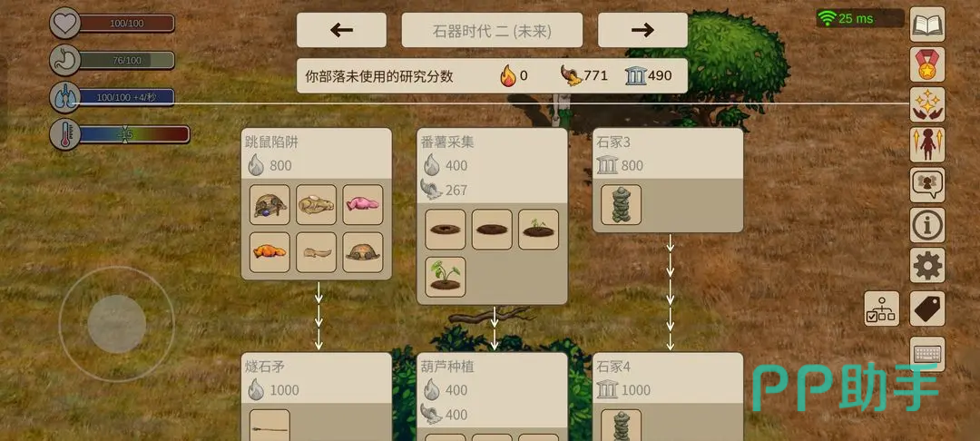Expand the 石冢4 research card
The height and width of the screenshot is (441, 980).
tap(668, 397)
